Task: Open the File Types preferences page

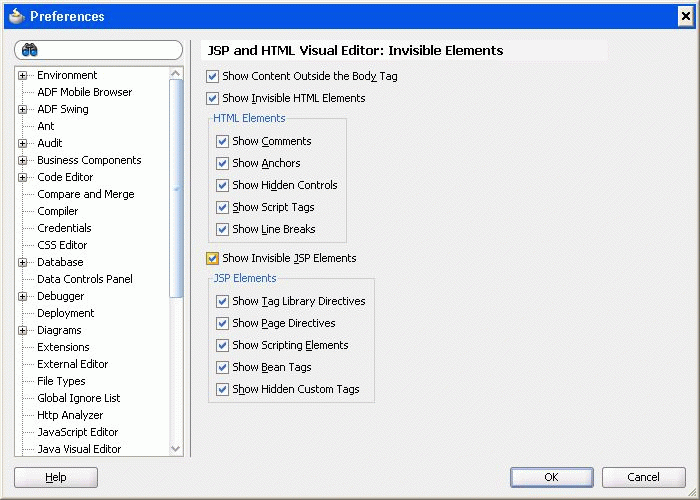Action: [61, 381]
